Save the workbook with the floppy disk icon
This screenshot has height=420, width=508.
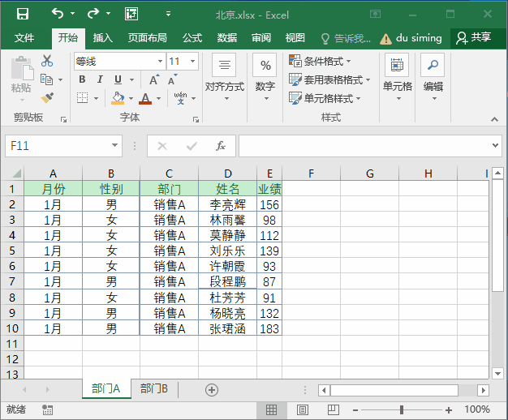(x=23, y=14)
